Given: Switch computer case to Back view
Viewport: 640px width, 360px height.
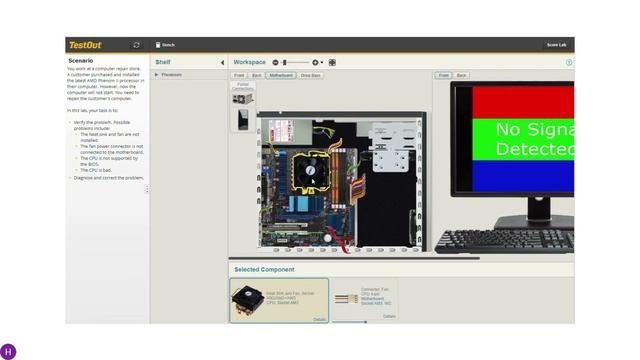Looking at the screenshot, I should [256, 76].
